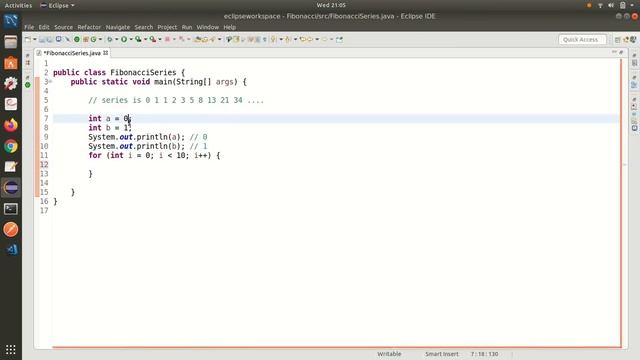Viewport: 640px width, 360px height.
Task: Click the clock showing Wed 21:05
Action: pos(331,5)
